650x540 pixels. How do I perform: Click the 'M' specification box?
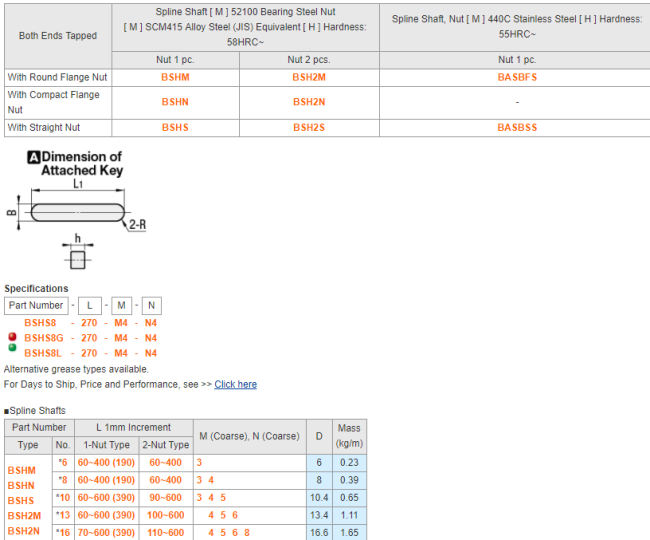coord(119,306)
